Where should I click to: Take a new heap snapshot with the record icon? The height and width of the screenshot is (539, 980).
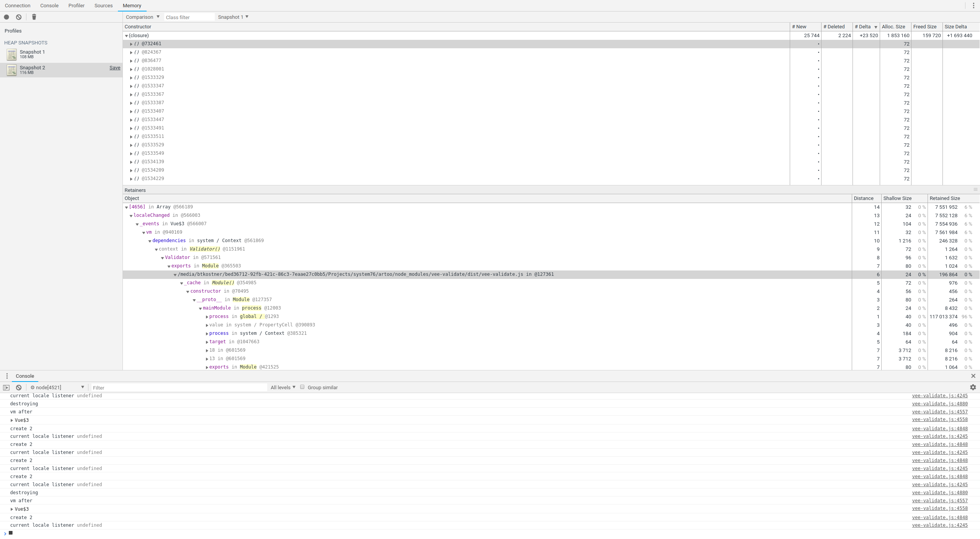point(6,17)
